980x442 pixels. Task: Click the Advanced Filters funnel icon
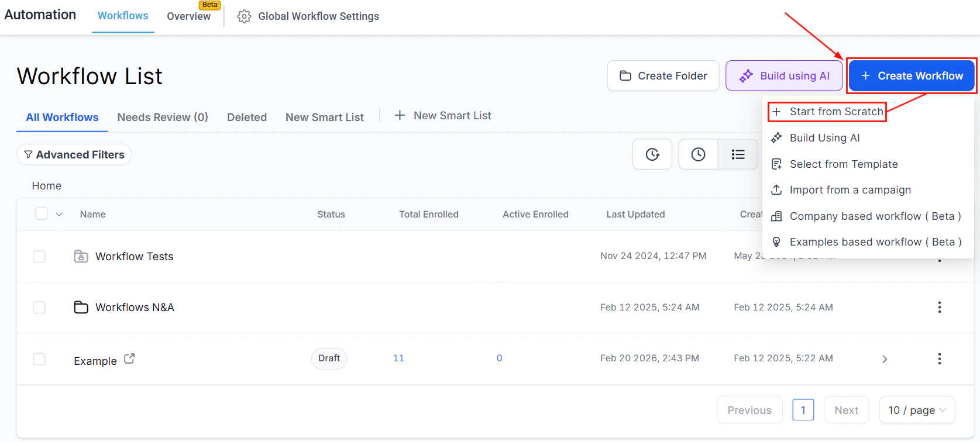click(28, 154)
